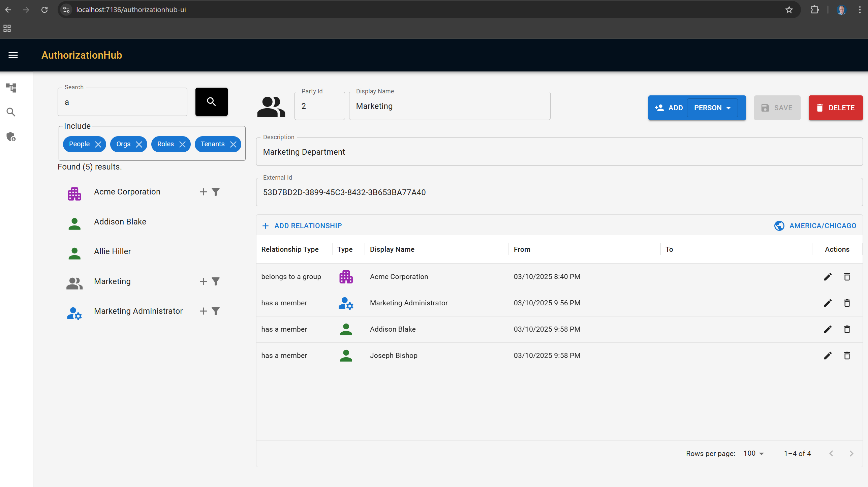This screenshot has height=487, width=868.
Task: Open the security shield page in sidebar
Action: point(11,136)
